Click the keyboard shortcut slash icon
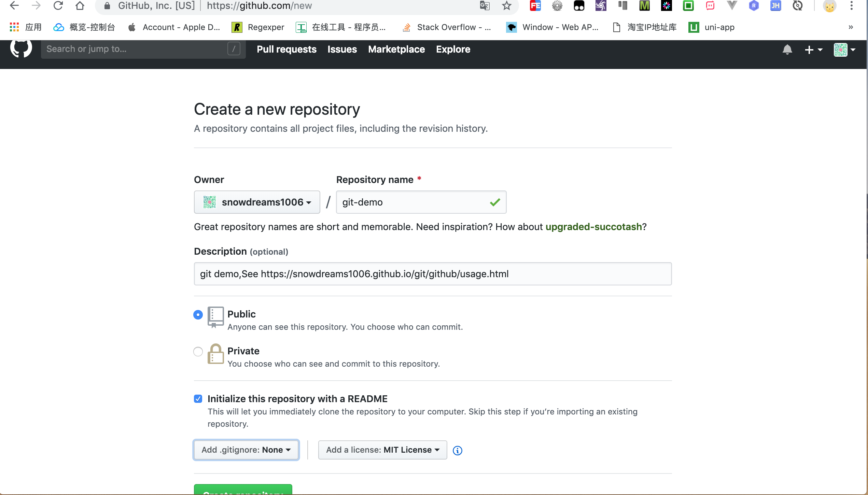The image size is (868, 495). coord(234,49)
